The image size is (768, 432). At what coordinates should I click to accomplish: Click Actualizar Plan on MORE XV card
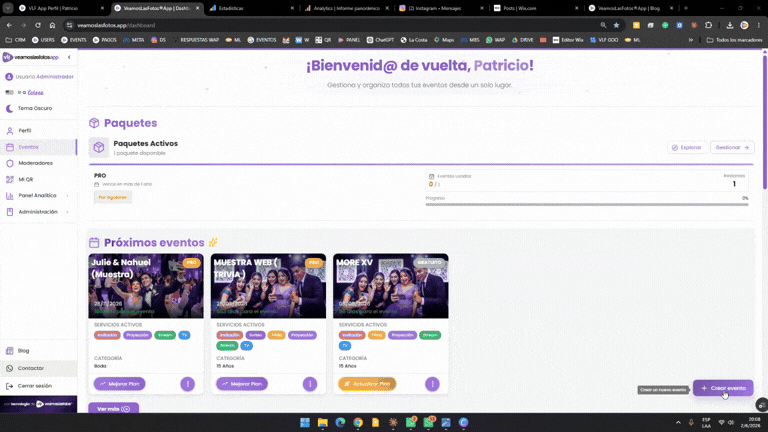(367, 384)
